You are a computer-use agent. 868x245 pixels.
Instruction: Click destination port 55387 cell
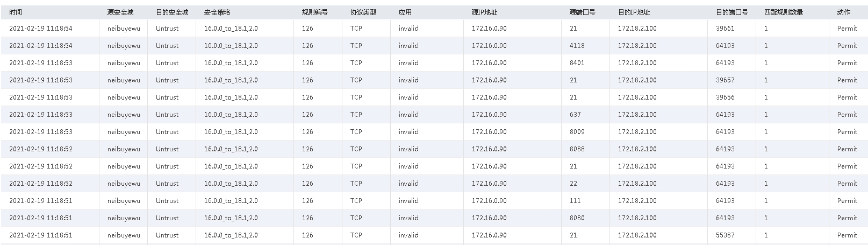click(x=724, y=235)
